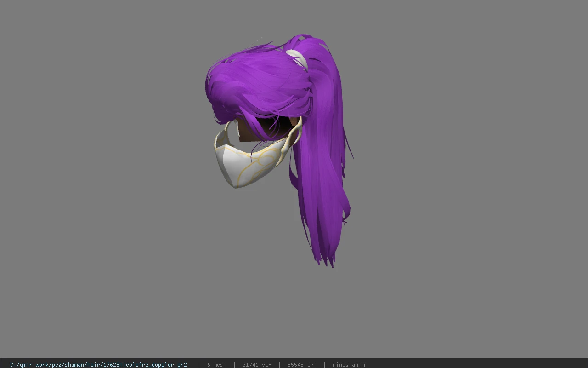
Task: Click the '55548 tri' triangle count
Action: pos(301,365)
